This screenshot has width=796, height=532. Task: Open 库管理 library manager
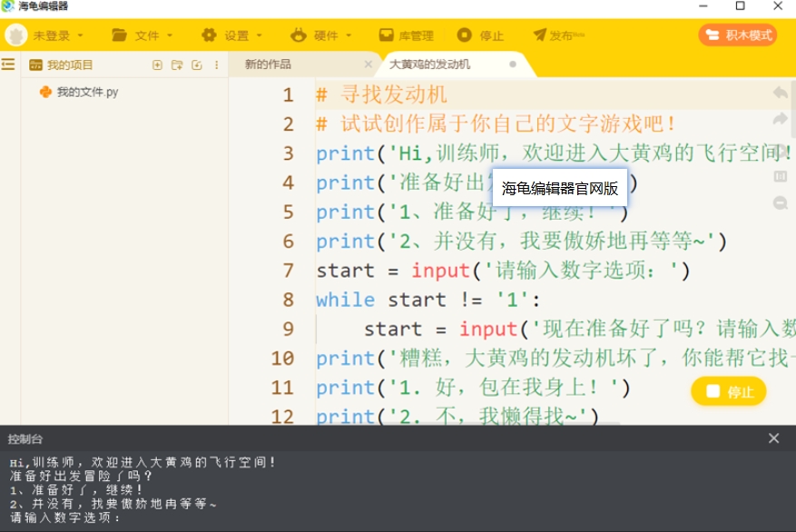(406, 35)
